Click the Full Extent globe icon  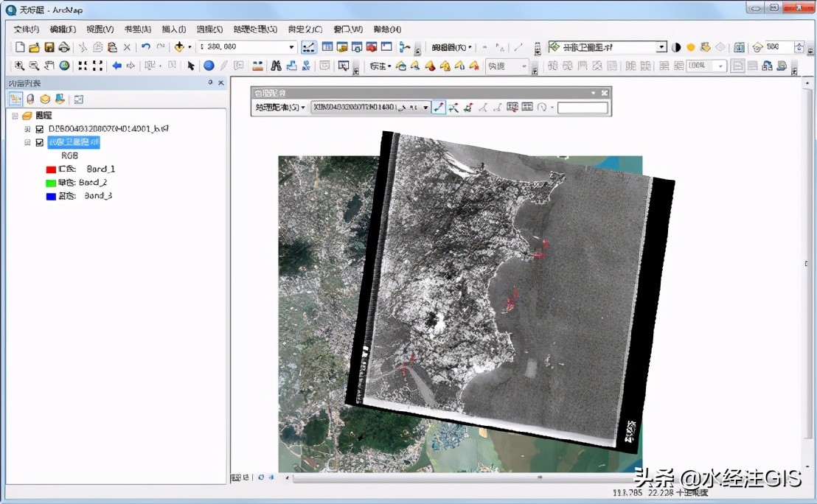coord(65,66)
